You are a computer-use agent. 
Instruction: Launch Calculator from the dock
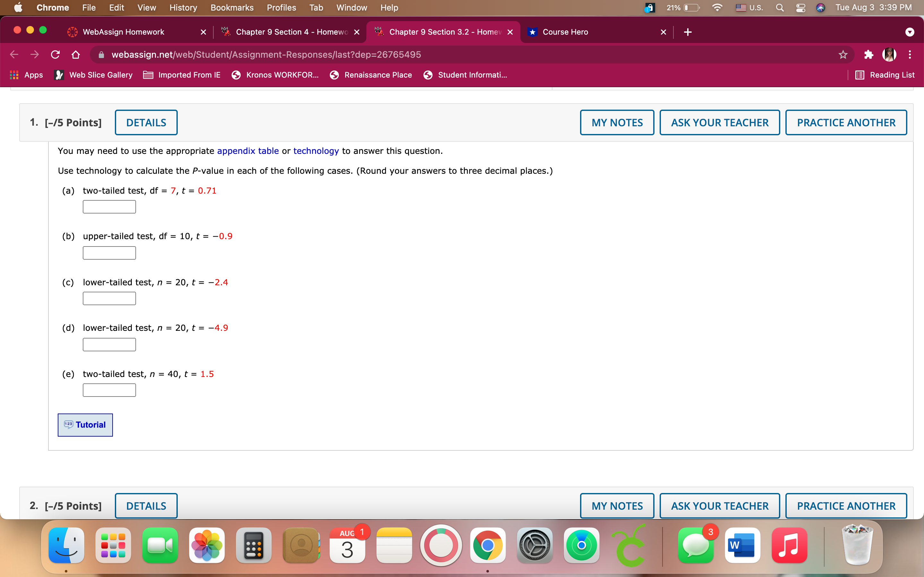[253, 546]
